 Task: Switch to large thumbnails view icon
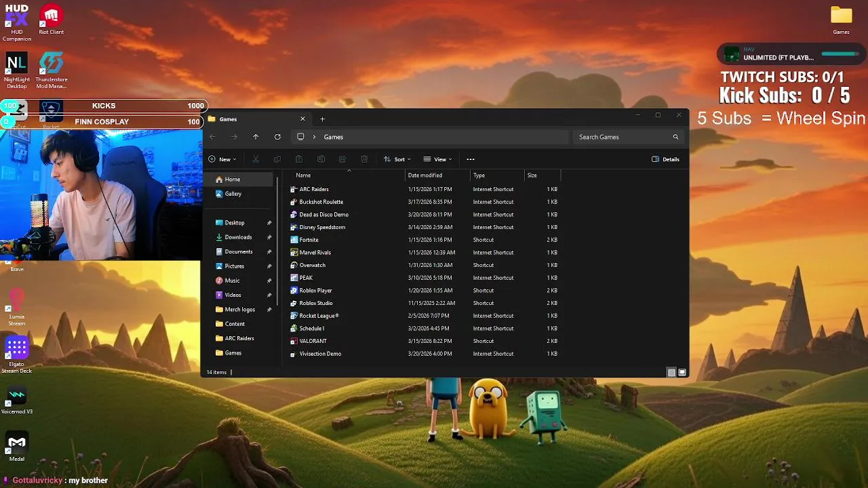[682, 372]
